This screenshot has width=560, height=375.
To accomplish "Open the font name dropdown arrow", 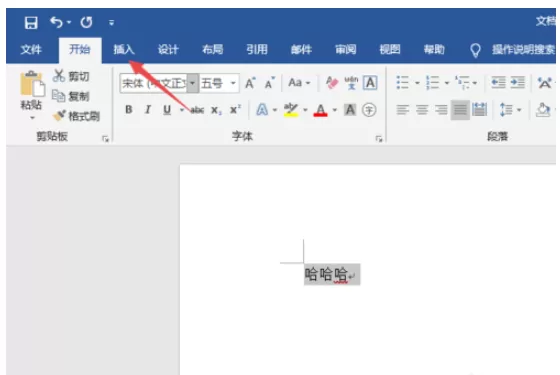I will [x=192, y=83].
